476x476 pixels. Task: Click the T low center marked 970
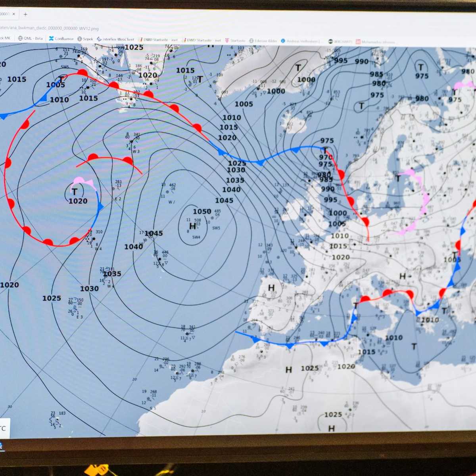[x=325, y=151]
